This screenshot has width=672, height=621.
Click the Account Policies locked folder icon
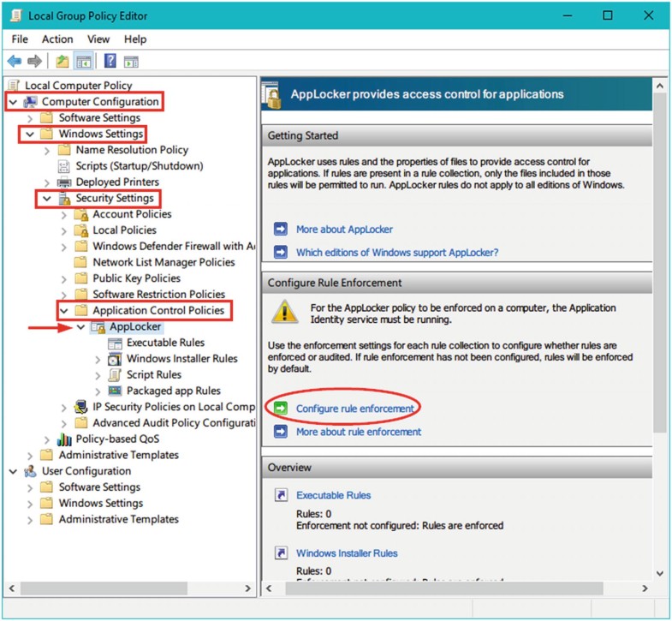tap(81, 214)
